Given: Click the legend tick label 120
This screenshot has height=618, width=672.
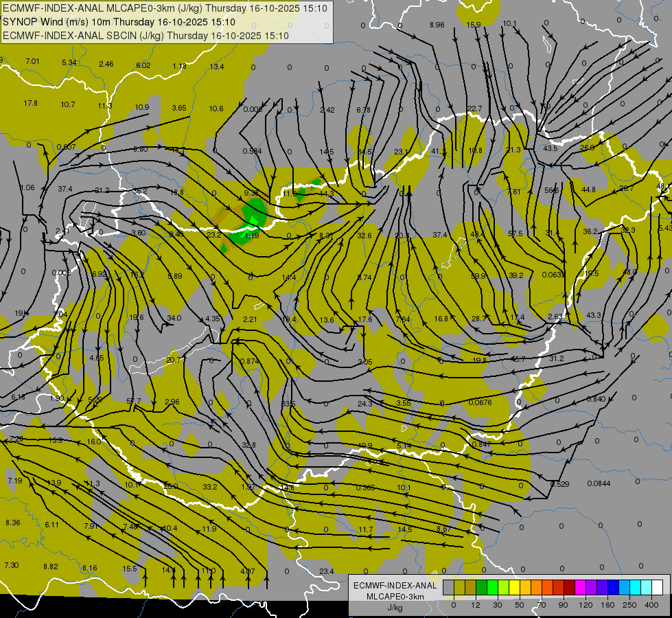Looking at the screenshot, I should tap(586, 605).
